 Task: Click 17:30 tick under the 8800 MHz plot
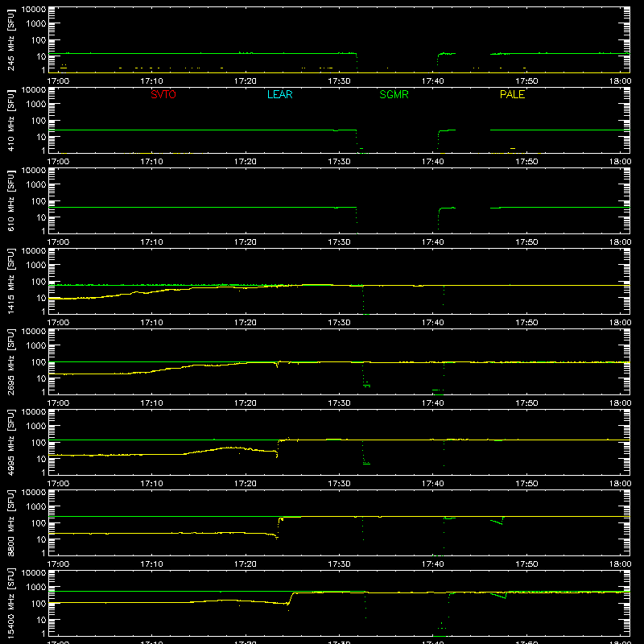(339, 564)
